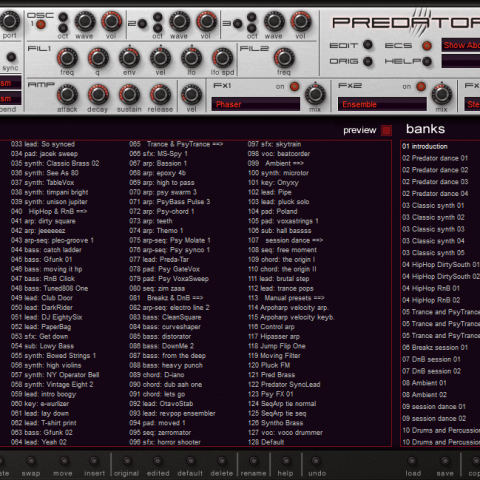Screen dimensions: 480x480
Task: Click the EDIT button
Action: click(368, 45)
